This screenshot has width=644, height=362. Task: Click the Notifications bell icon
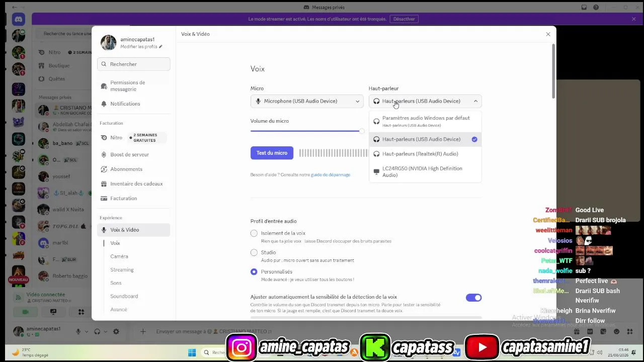pyautogui.click(x=104, y=104)
